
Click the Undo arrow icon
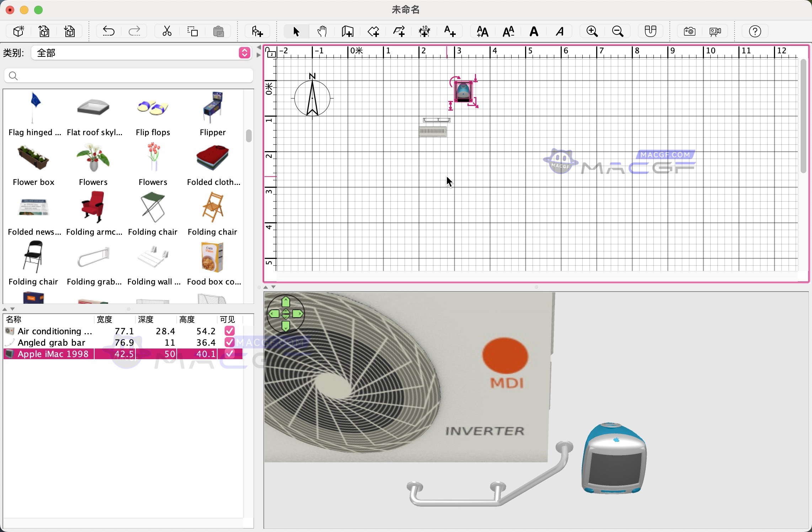[x=108, y=31]
